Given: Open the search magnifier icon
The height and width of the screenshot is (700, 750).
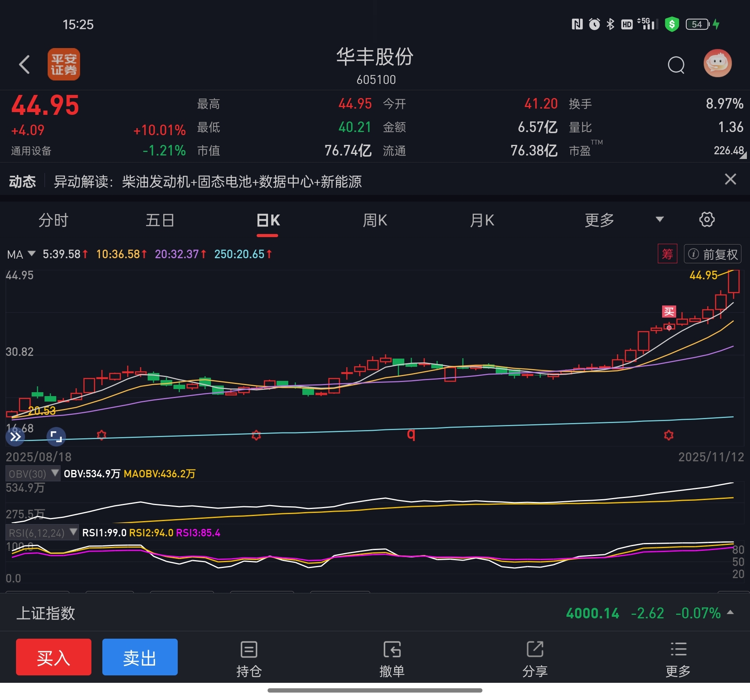Looking at the screenshot, I should pos(676,65).
